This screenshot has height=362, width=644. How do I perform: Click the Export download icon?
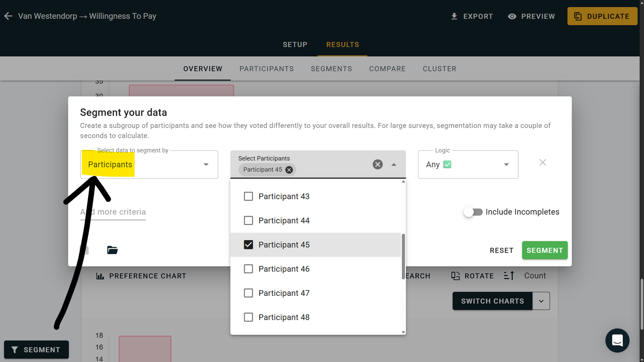tap(454, 16)
